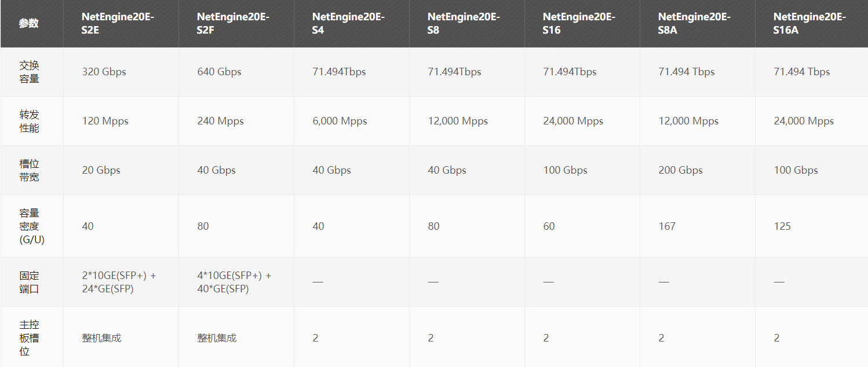This screenshot has height=367, width=868.
Task: Click the 320 Gbps cell
Action: click(104, 72)
